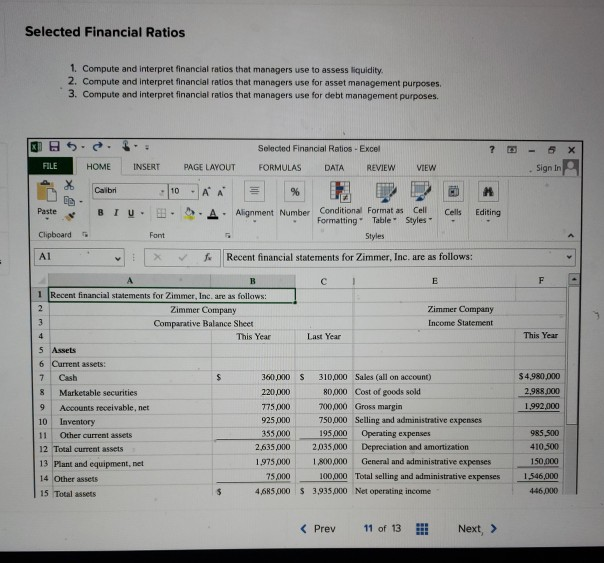Open the Cells group button

(453, 191)
